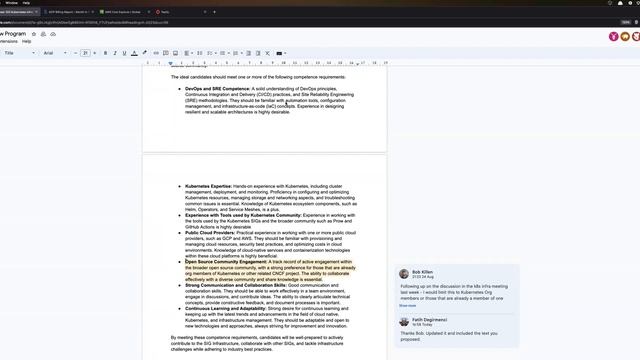Click the orange collaborator avatar at top right

(625, 36)
